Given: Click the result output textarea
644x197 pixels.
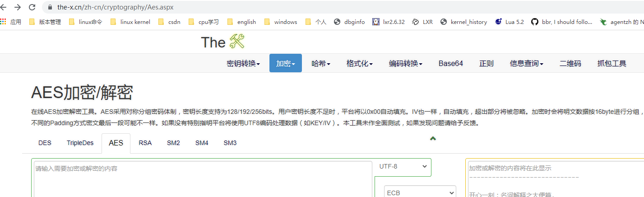Looking at the screenshot, I should pos(556,179).
